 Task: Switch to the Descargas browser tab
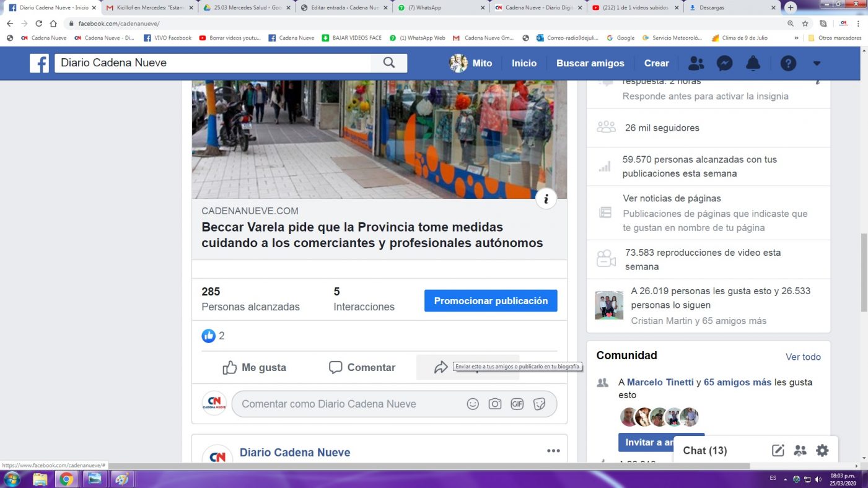point(732,7)
